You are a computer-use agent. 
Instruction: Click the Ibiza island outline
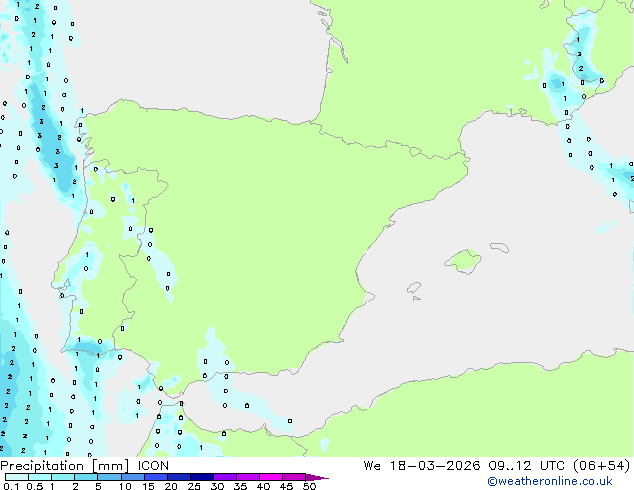point(414,288)
